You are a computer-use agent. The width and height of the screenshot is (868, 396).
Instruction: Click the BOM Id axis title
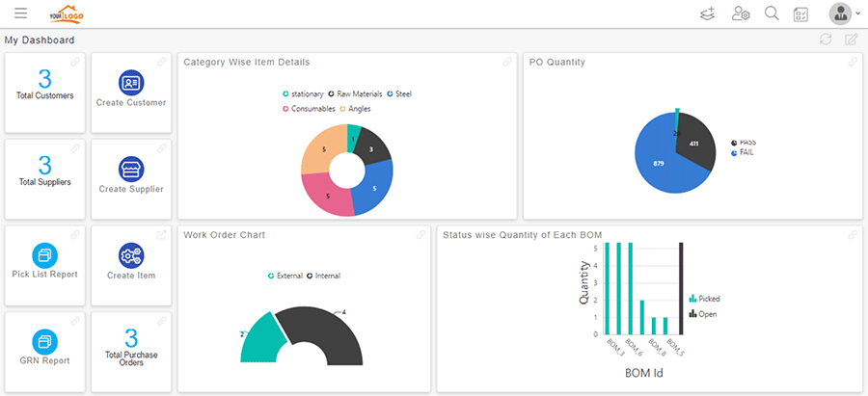point(644,373)
